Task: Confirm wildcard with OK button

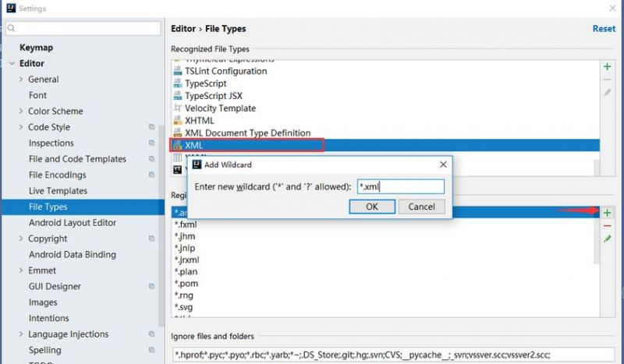Action: pyautogui.click(x=372, y=207)
